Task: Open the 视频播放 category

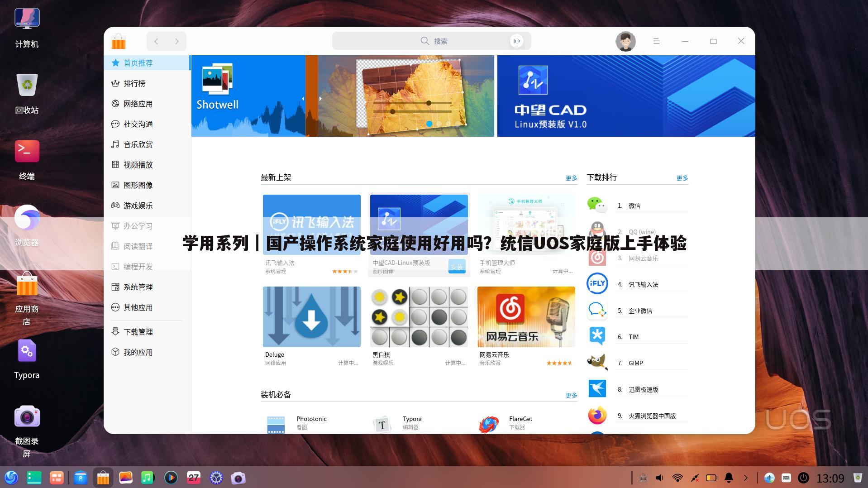Action: (147, 165)
